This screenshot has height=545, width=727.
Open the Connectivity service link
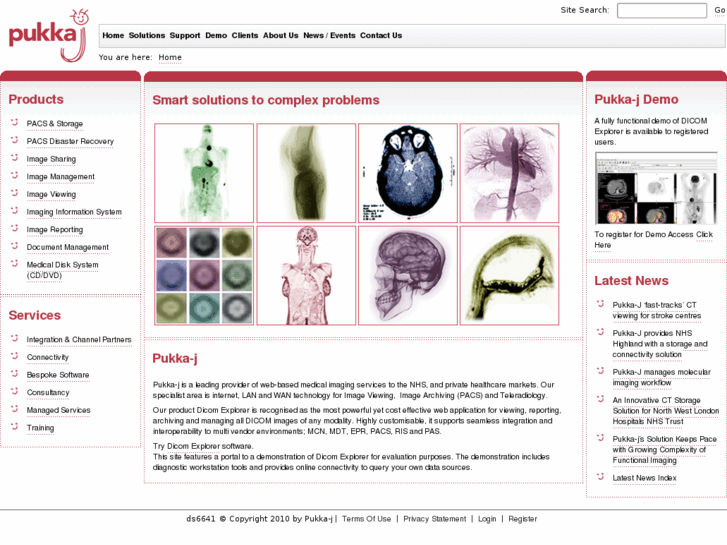pos(47,357)
